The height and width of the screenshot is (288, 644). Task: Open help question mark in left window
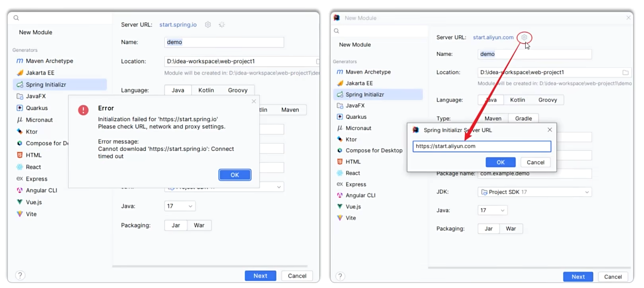click(20, 275)
